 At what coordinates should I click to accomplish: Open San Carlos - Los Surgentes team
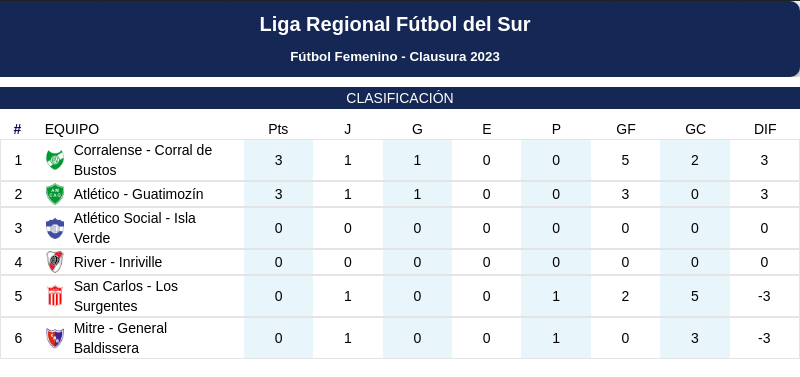coord(126,296)
